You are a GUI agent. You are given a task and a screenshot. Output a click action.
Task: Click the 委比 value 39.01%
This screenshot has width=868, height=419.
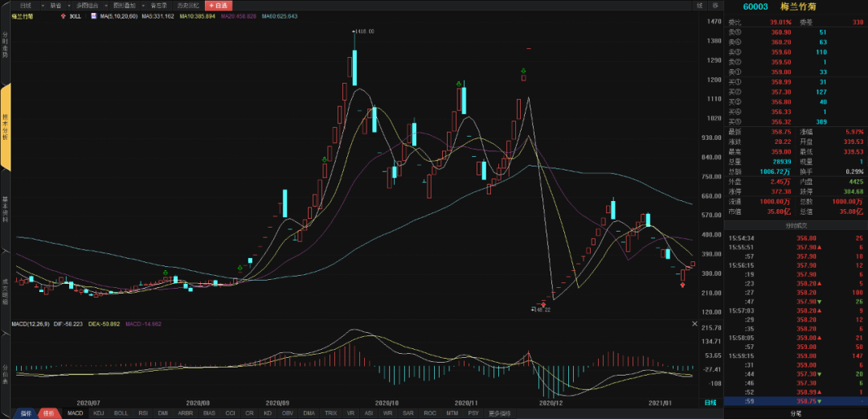pyautogui.click(x=780, y=23)
